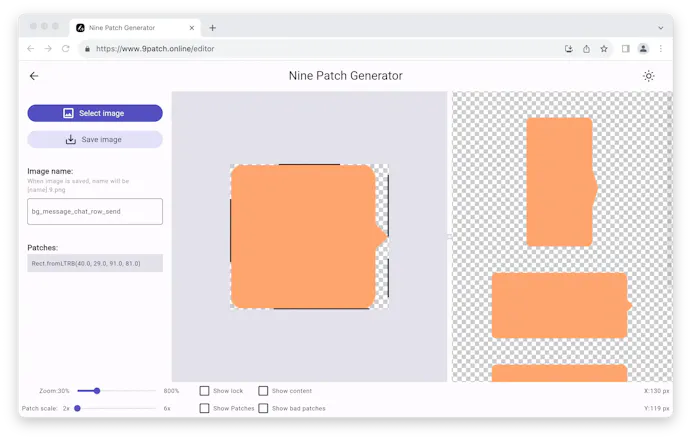The width and height of the screenshot is (691, 440).
Task: Bookmark this page with the star icon
Action: pyautogui.click(x=604, y=48)
